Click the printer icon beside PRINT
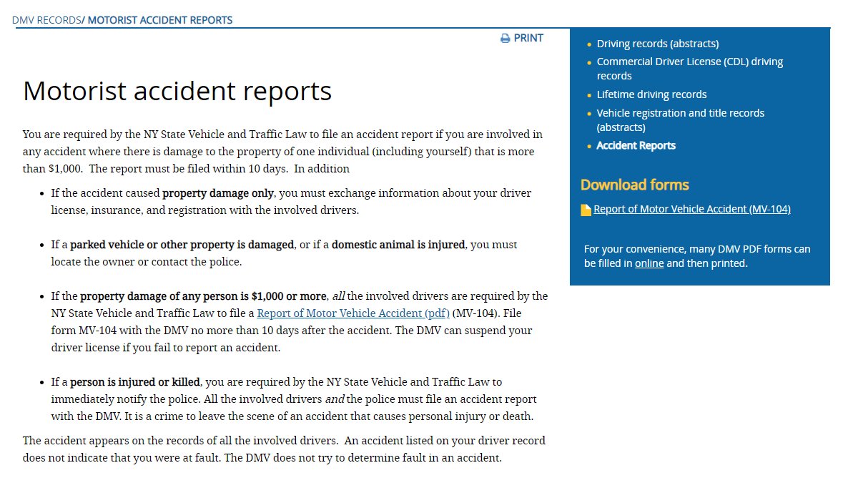The width and height of the screenshot is (868, 483). 505,39
